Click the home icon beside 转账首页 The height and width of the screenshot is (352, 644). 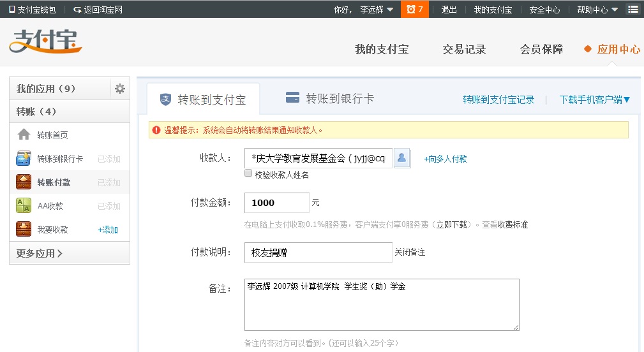click(x=24, y=135)
